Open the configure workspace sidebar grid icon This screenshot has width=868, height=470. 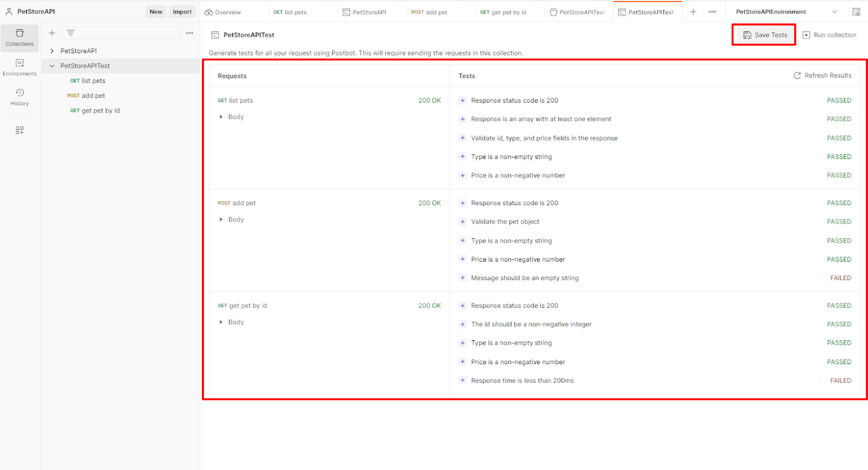point(20,130)
